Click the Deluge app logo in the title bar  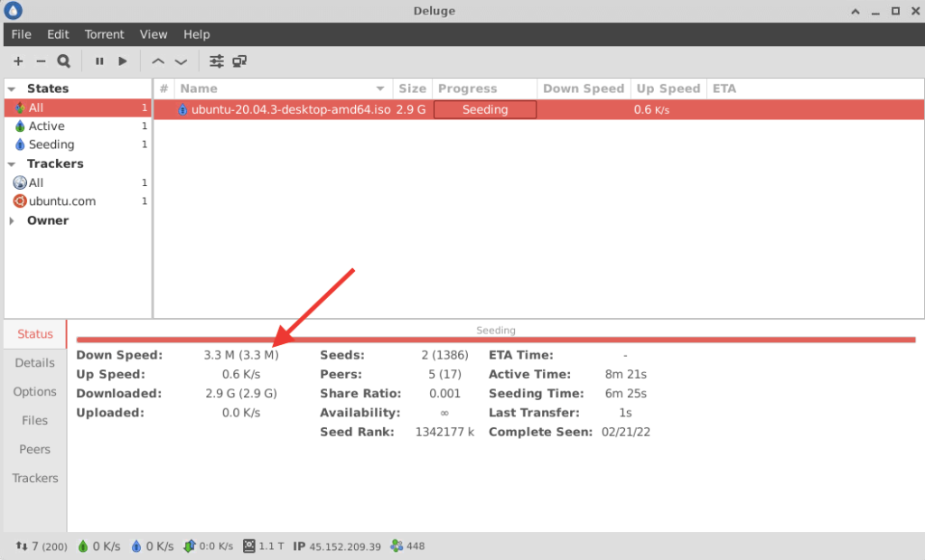point(13,11)
